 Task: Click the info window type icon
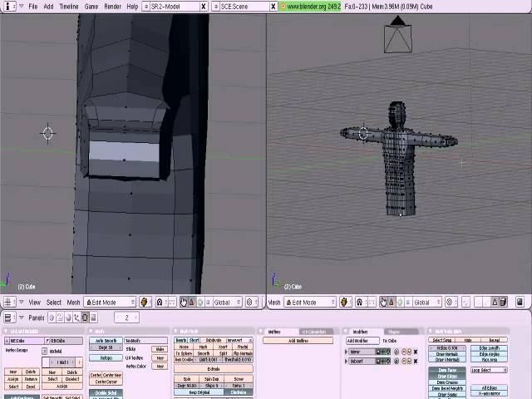point(9,6)
